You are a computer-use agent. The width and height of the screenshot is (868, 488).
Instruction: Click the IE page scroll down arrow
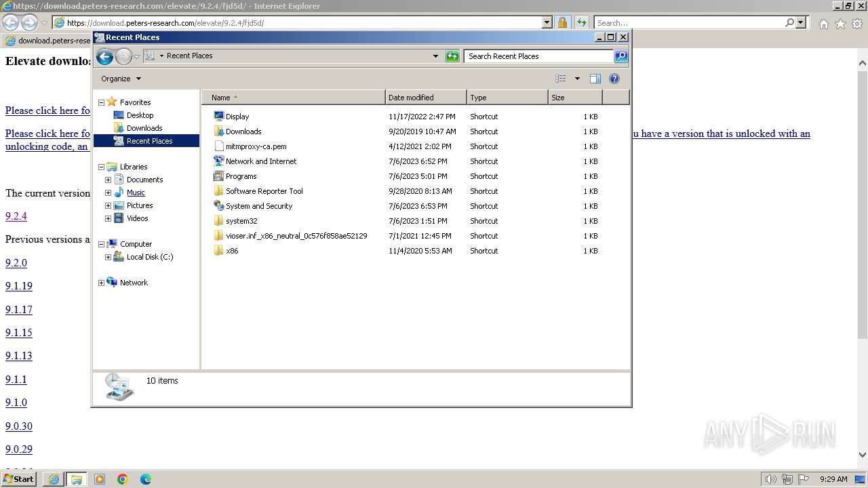[x=863, y=455]
